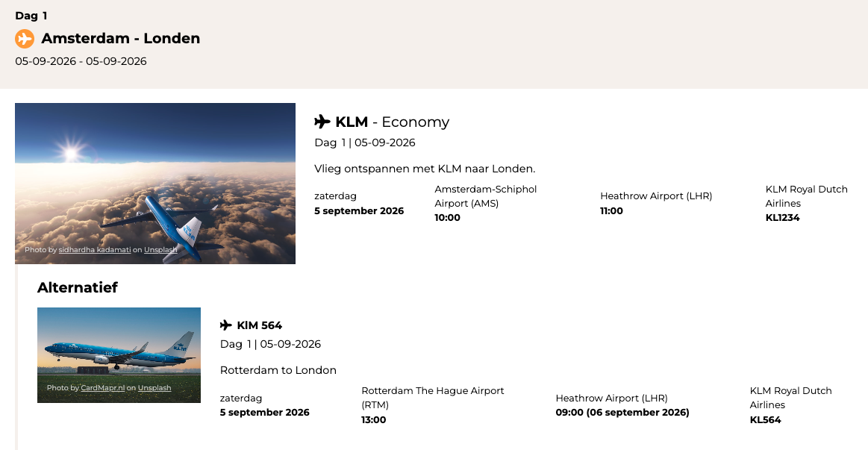Click the plane icon next to KLM - Economy
The width and height of the screenshot is (868, 450).
click(322, 122)
